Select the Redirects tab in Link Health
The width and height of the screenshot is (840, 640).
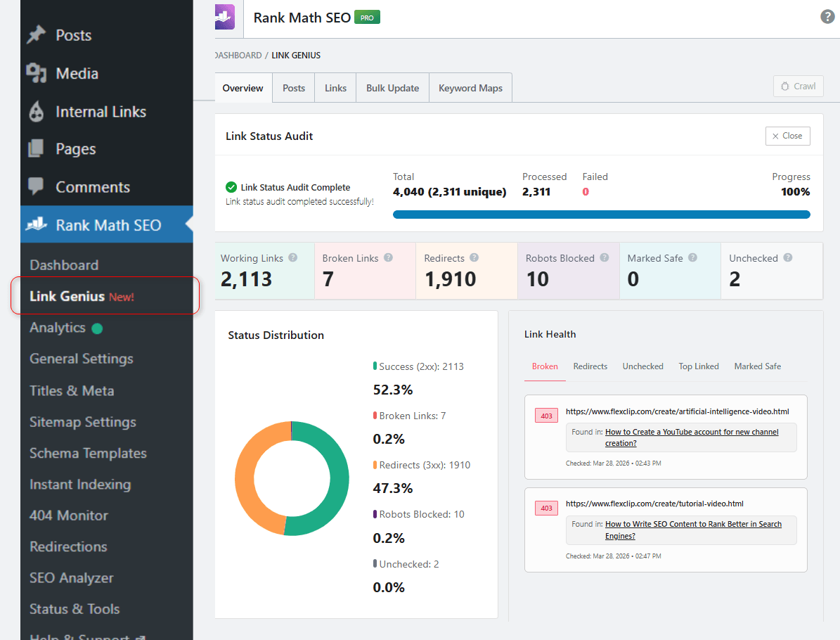coord(590,366)
